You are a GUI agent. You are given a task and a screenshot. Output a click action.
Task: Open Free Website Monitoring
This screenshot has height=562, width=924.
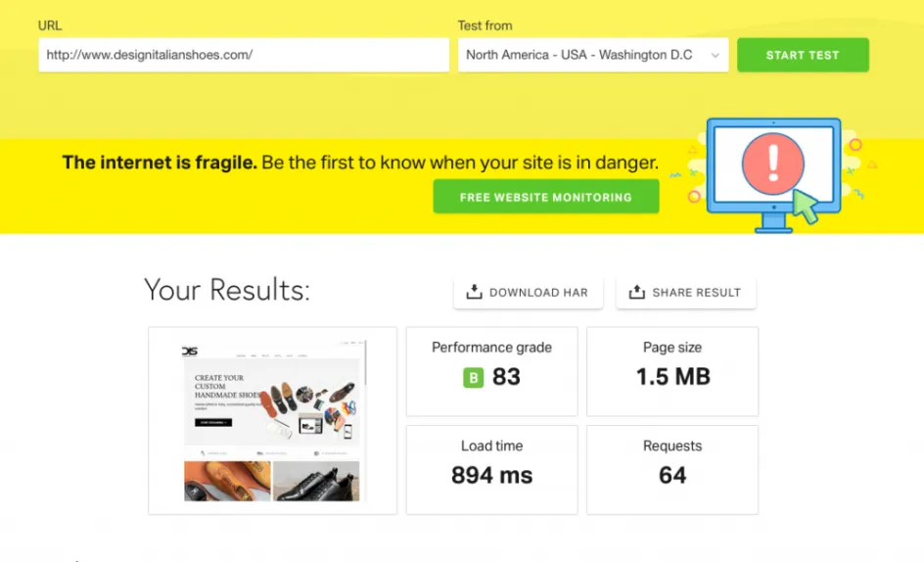pos(545,197)
